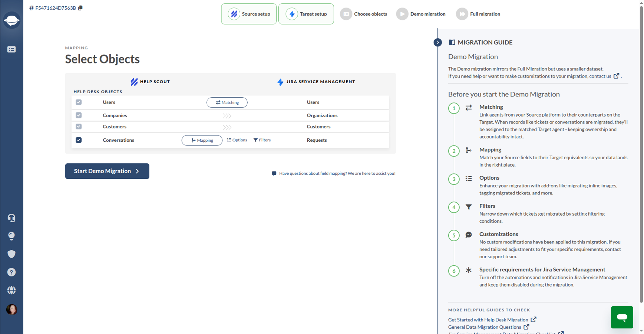
Task: Go to Full migration step
Action: point(478,14)
